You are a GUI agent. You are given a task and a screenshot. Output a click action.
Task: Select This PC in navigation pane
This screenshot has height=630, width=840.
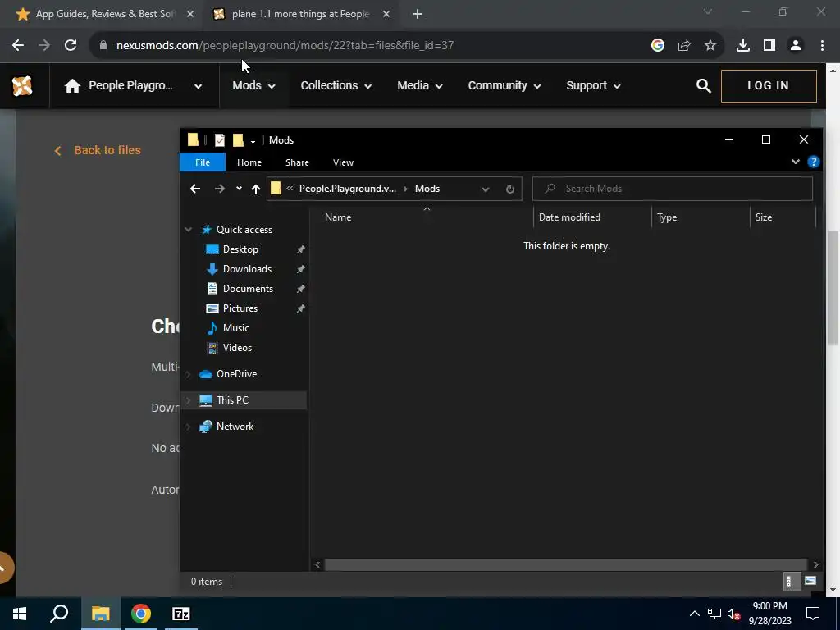232,400
